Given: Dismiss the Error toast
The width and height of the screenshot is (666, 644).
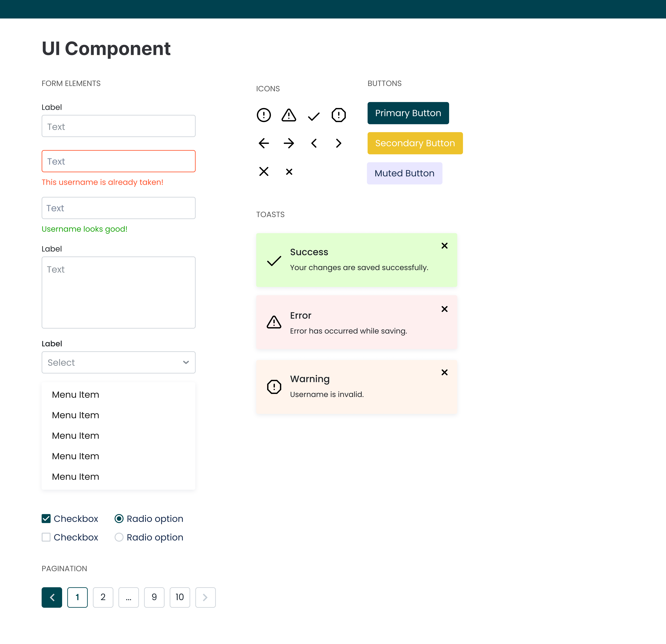Looking at the screenshot, I should pos(444,309).
